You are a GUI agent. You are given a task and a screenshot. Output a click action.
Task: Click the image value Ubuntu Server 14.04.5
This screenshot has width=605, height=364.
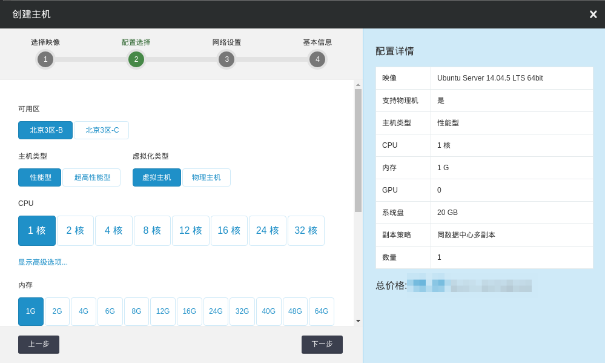pos(490,78)
